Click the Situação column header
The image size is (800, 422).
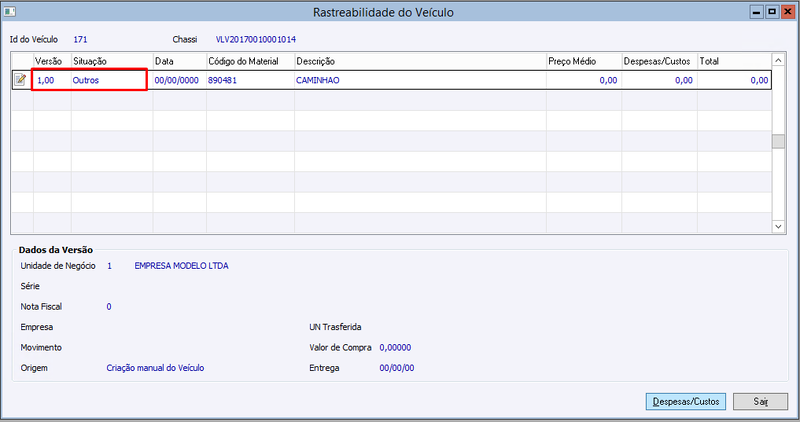(x=112, y=61)
